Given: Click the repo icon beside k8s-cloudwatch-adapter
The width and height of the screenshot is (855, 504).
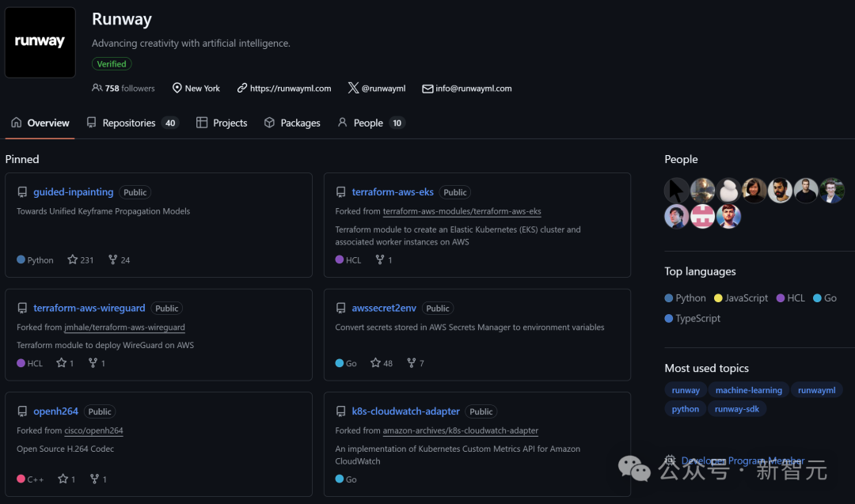Looking at the screenshot, I should pyautogui.click(x=340, y=411).
